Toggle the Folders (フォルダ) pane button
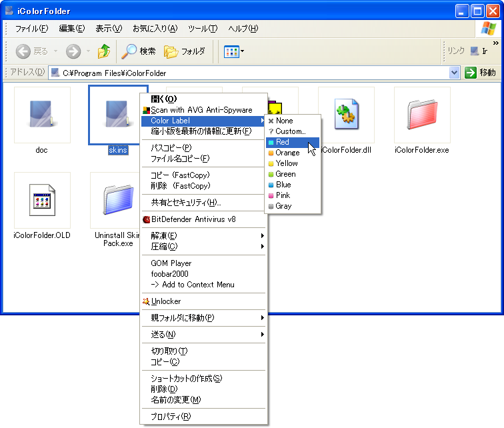The height and width of the screenshot is (428, 504). [184, 51]
